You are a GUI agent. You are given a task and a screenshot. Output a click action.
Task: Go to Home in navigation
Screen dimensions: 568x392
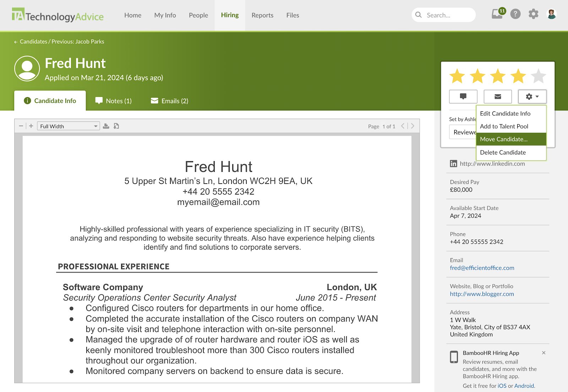[133, 15]
